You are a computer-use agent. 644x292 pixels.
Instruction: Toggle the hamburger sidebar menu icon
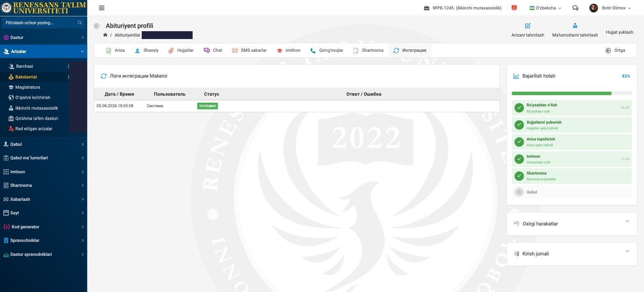(x=101, y=8)
